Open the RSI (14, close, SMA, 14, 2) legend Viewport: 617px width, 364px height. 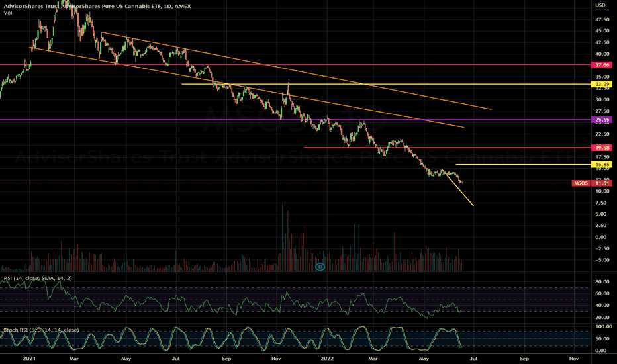[38, 278]
